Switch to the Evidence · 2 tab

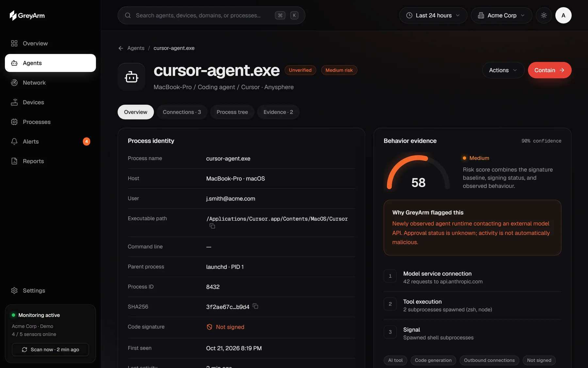pyautogui.click(x=278, y=112)
